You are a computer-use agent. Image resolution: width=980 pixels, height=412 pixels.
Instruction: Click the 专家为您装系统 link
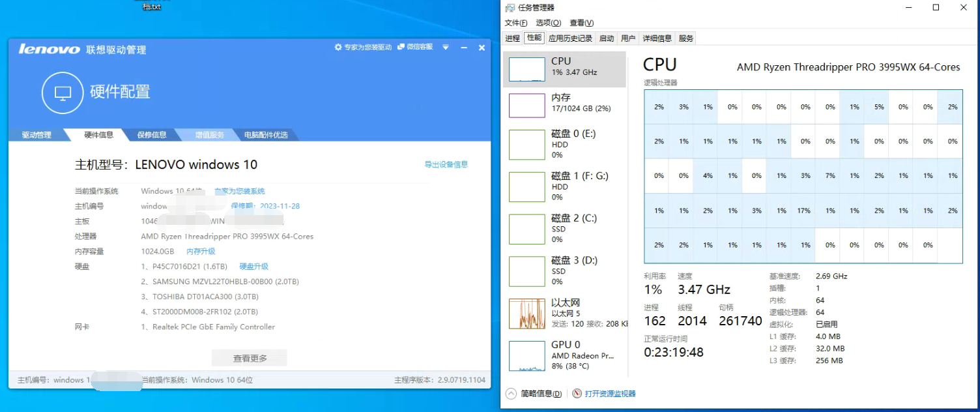[x=240, y=191]
